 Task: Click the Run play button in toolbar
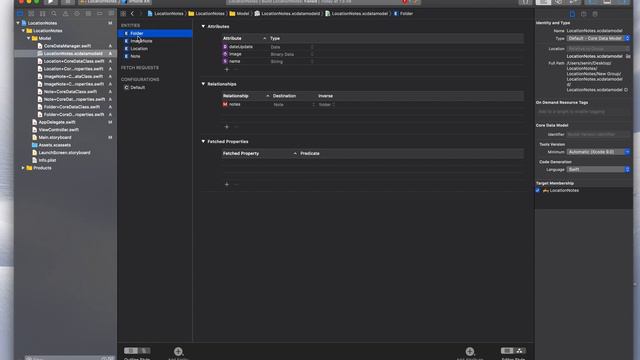(x=51, y=2)
